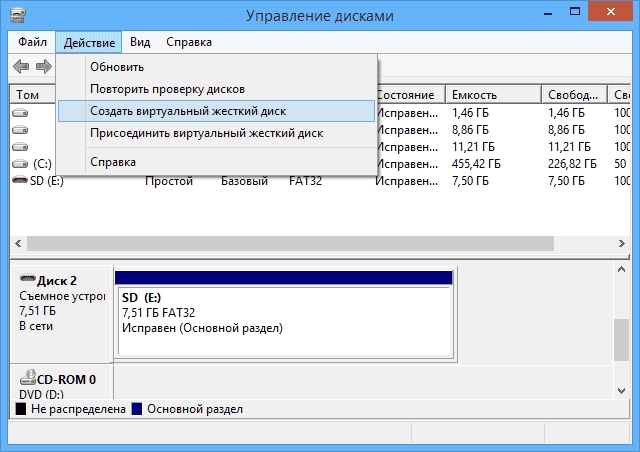Screen dimensions: 640x452
Task: Click the SD (E:) volume icon in list
Action: coord(20,180)
